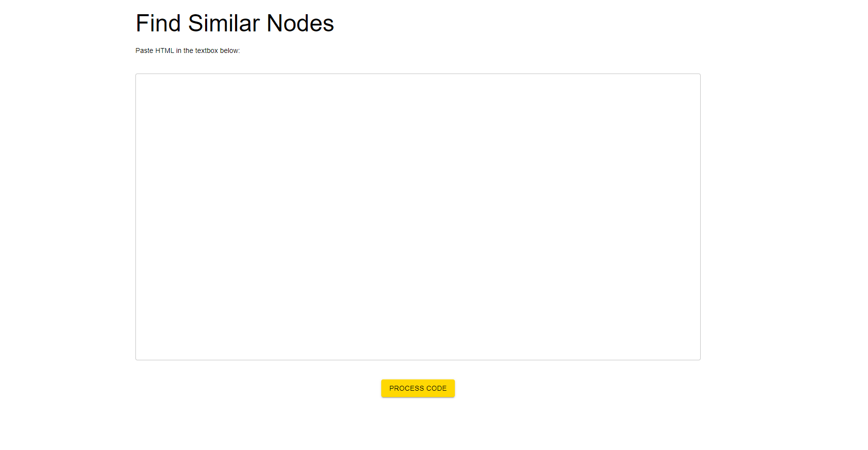The image size is (868, 450).
Task: Click the word 'HTML' in the instructions
Action: [x=165, y=50]
